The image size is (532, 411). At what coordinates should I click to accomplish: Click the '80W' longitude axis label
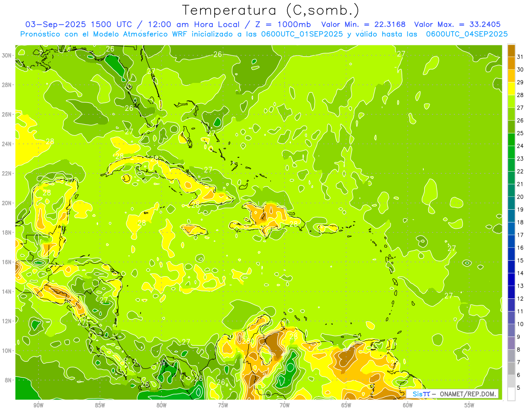161,405
